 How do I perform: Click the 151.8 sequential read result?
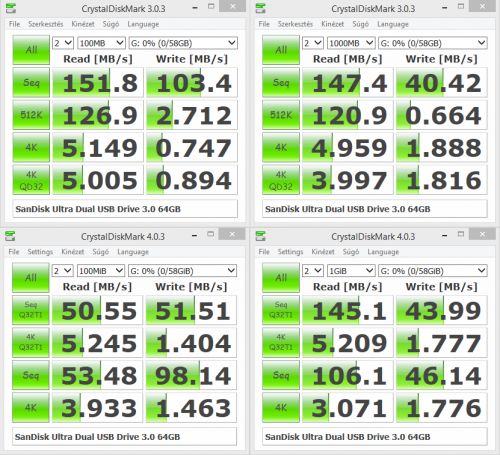coord(98,82)
